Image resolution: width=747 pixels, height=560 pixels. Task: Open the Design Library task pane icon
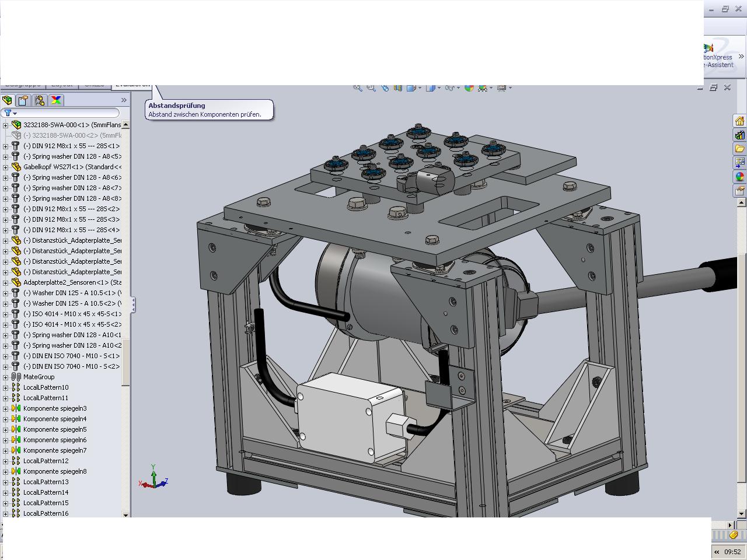click(x=739, y=135)
